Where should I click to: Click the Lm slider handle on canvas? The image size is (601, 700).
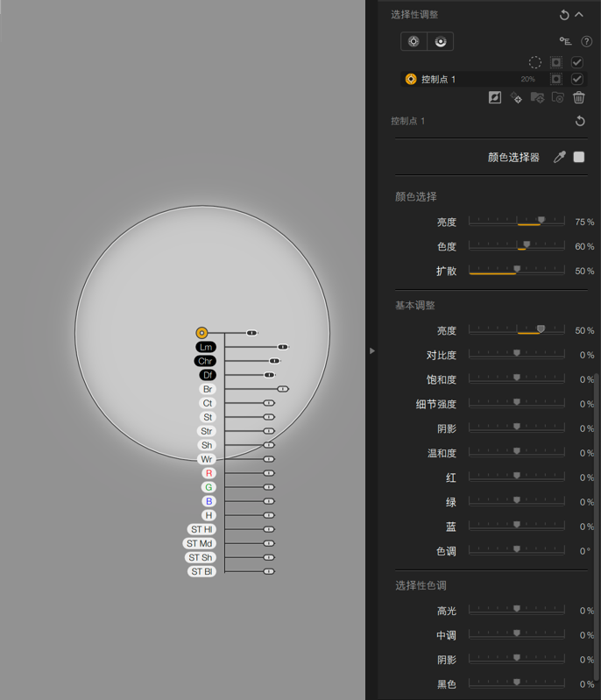coord(283,347)
